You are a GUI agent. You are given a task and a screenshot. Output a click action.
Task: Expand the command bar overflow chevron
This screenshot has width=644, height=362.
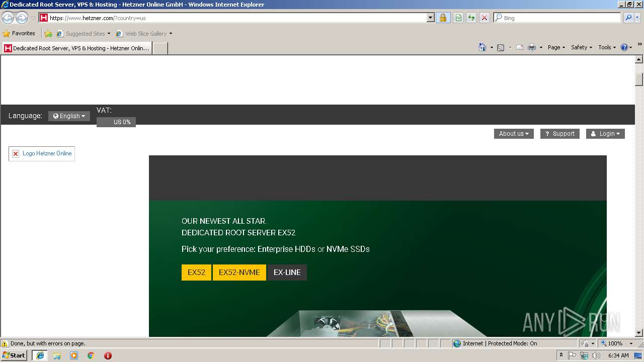click(x=639, y=44)
